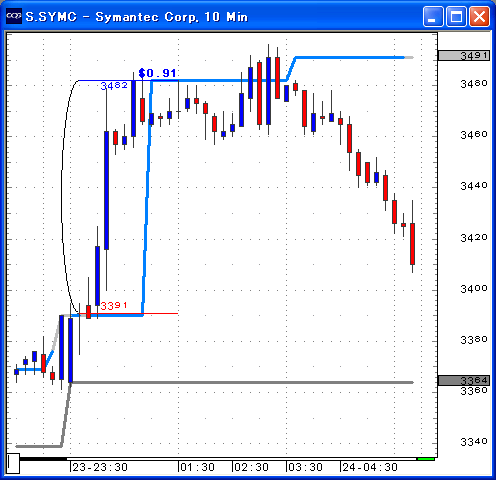The width and height of the screenshot is (496, 480).
Task: Click the title bar text Symantec Corp, 10 Min
Action: coord(172,17)
